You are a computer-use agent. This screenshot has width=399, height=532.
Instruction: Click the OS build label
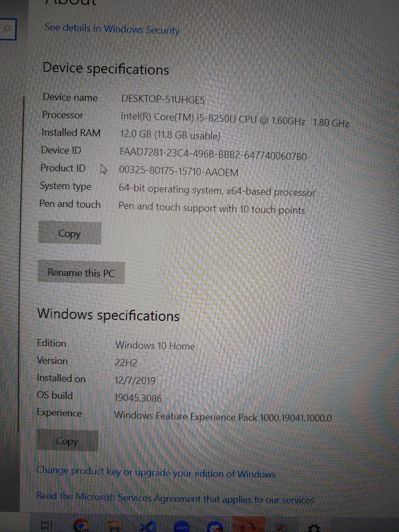pyautogui.click(x=55, y=395)
